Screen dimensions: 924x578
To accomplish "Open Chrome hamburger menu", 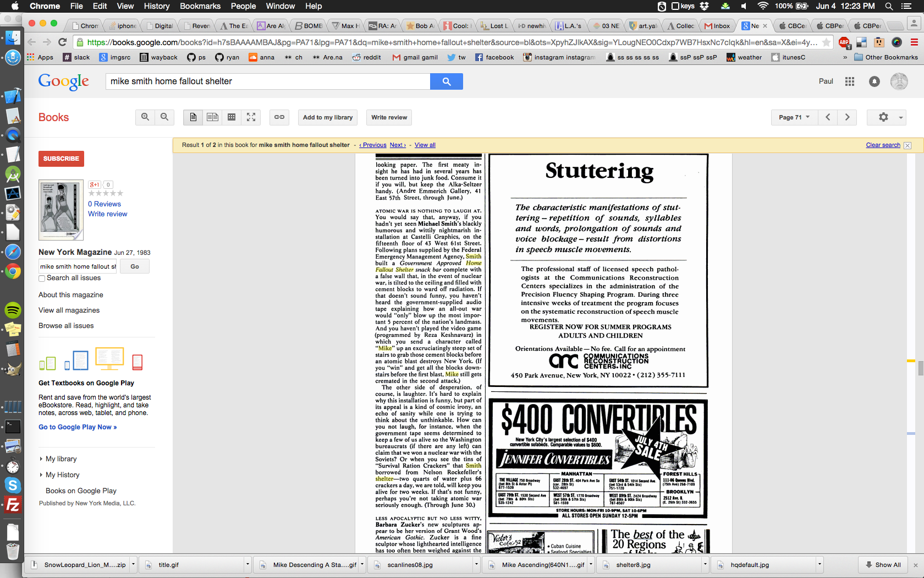I will pyautogui.click(x=915, y=42).
